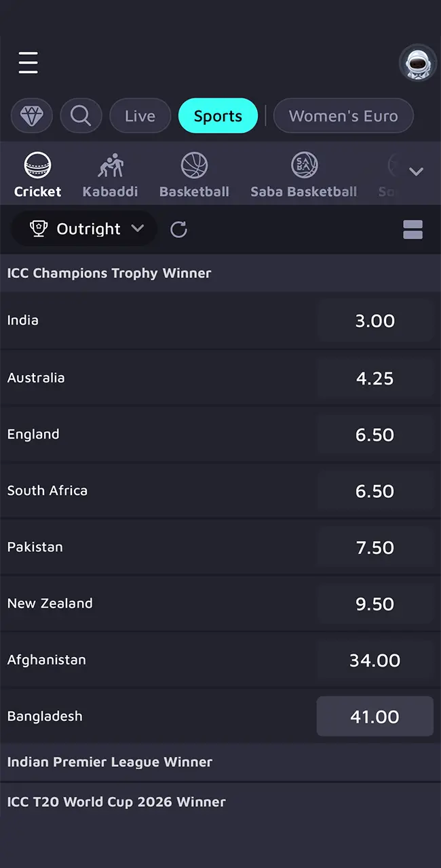
Task: Select the Cricket sport icon
Action: [38, 174]
